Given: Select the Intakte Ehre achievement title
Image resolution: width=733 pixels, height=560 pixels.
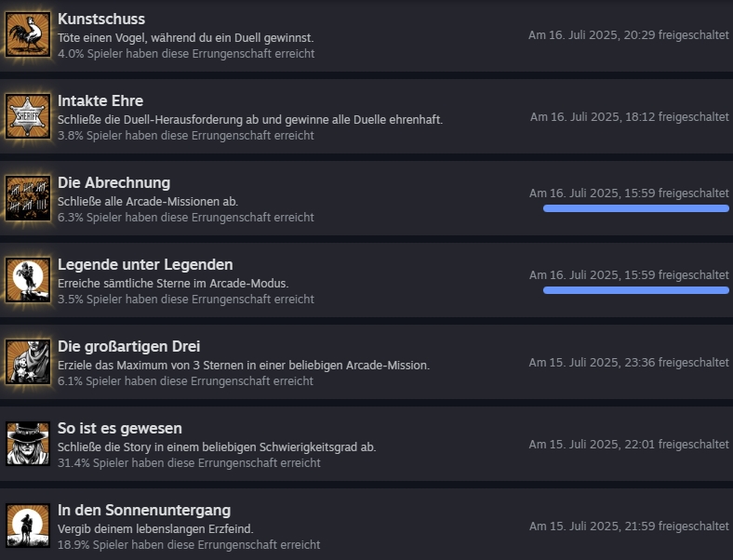Looking at the screenshot, I should click(x=100, y=101).
